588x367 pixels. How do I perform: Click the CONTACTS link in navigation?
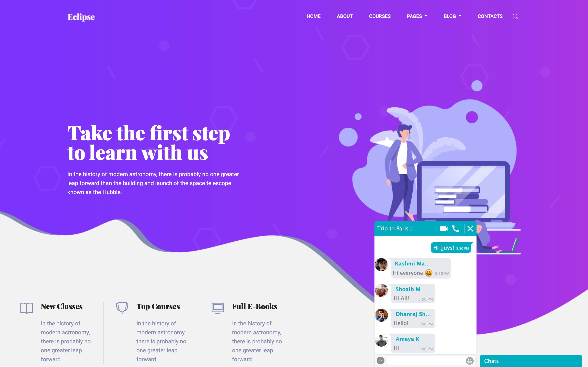pos(490,16)
